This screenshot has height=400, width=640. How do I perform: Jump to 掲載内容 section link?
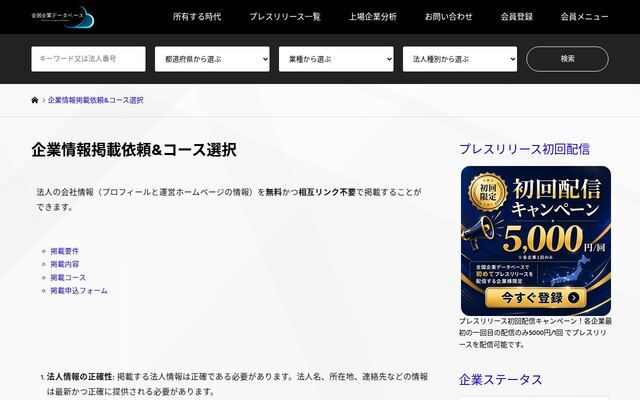click(64, 264)
